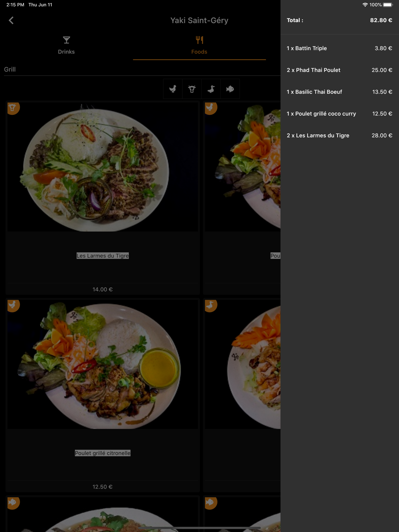Screen dimensions: 399x532
Task: Select 1 x Battin Triple order line
Action: pyautogui.click(x=340, y=48)
